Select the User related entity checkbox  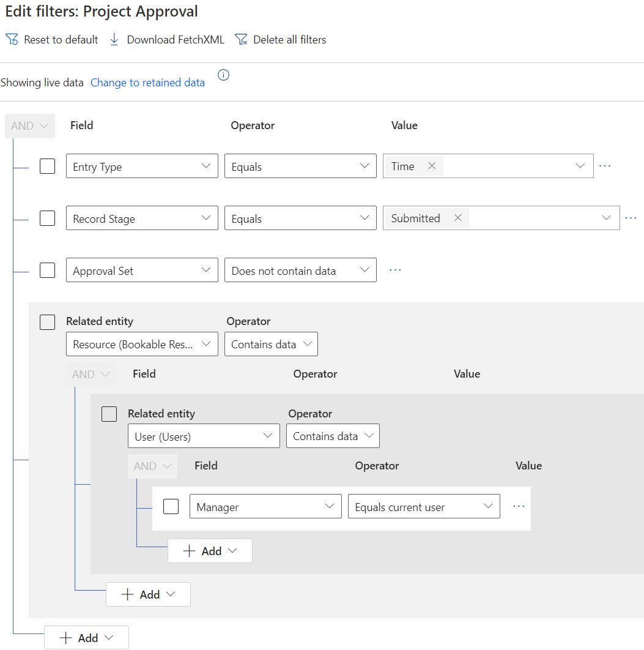coord(109,414)
